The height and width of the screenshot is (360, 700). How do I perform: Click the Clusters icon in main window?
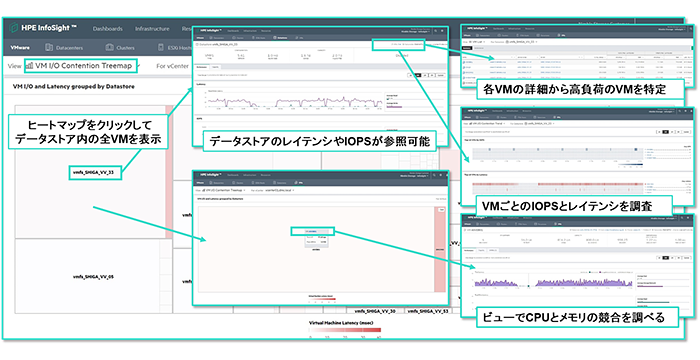tap(109, 47)
